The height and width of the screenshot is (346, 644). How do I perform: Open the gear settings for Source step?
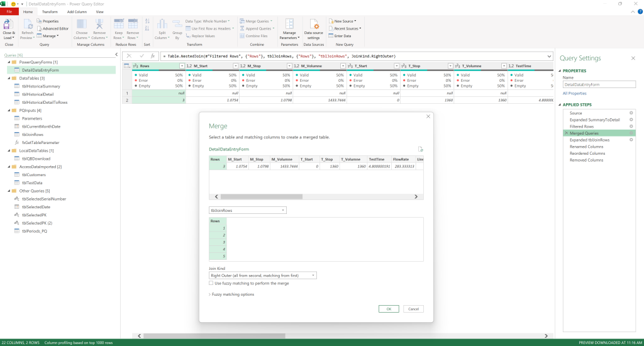(x=631, y=113)
